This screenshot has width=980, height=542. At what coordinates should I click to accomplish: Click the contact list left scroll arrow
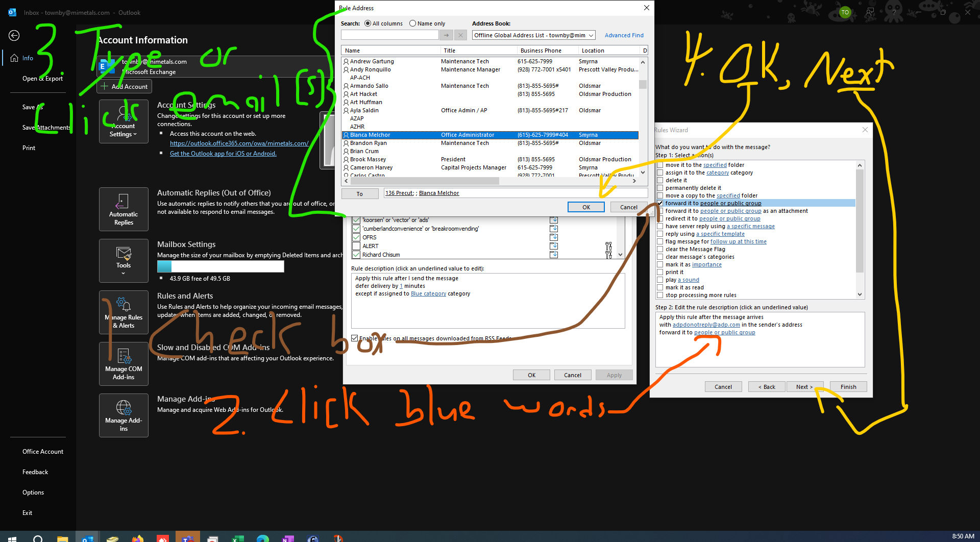[x=346, y=181]
